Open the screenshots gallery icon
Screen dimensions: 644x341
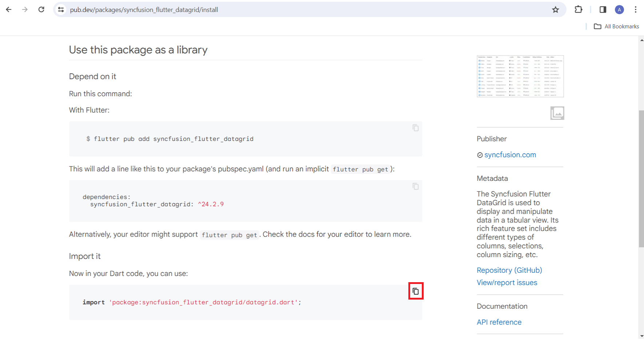pyautogui.click(x=557, y=113)
